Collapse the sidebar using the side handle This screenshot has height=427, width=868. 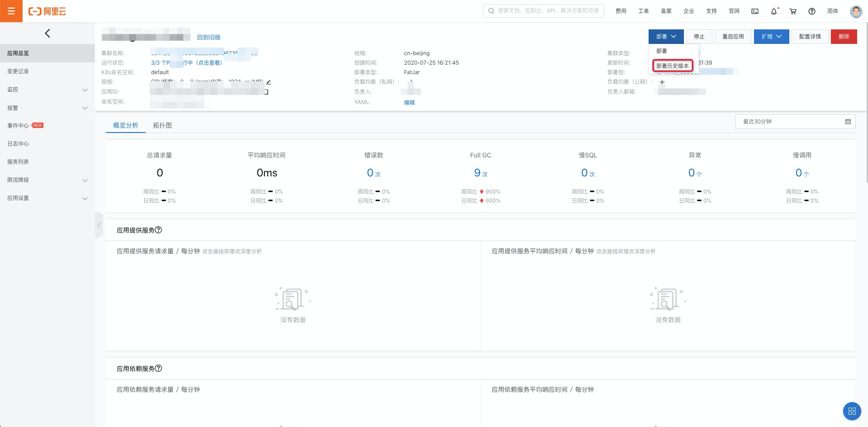99,225
